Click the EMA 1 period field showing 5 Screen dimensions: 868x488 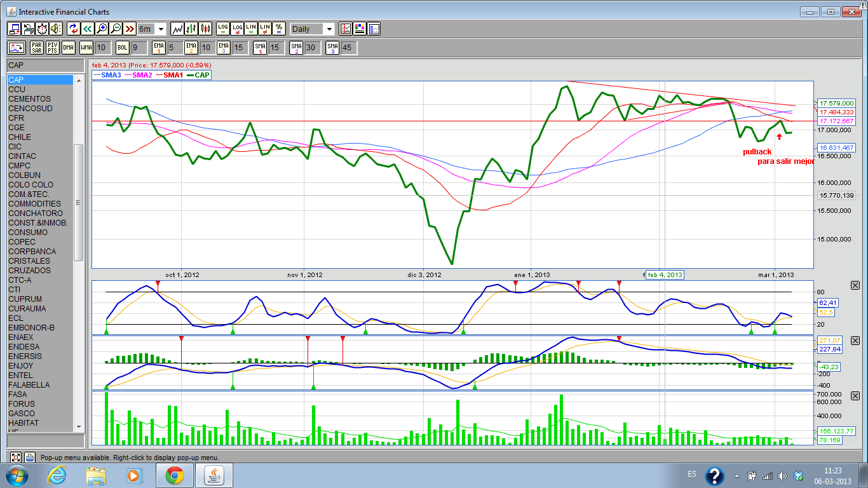[x=175, y=48]
